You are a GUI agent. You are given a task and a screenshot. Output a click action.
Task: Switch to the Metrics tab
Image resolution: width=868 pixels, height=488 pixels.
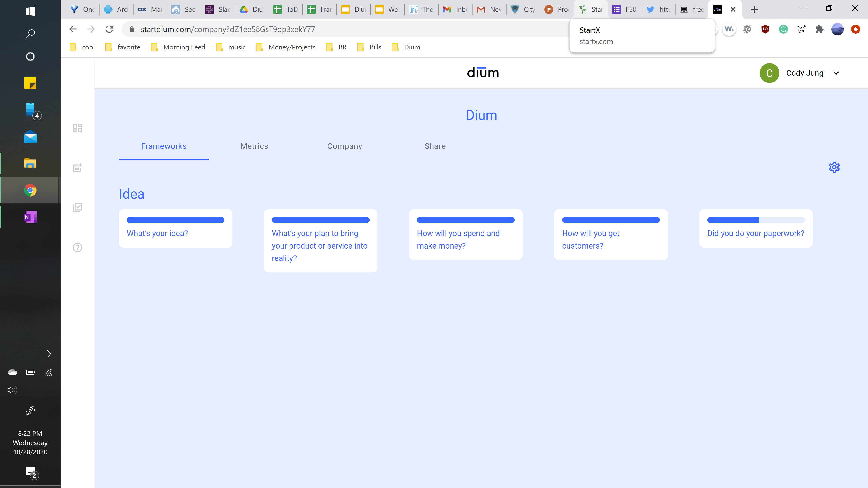tap(254, 146)
